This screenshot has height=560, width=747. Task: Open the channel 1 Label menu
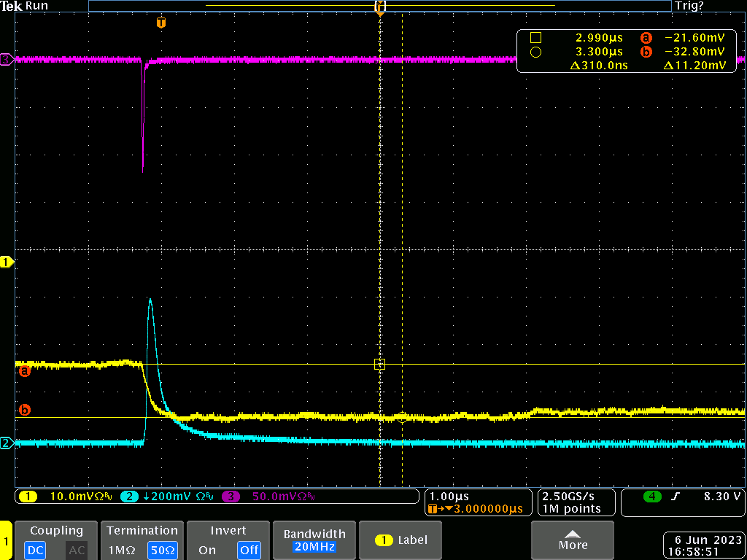coord(400,540)
